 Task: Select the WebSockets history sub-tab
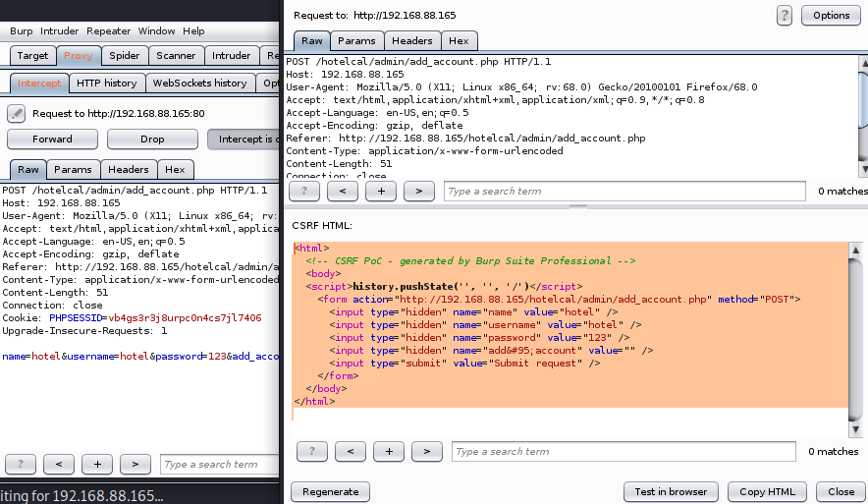200,84
